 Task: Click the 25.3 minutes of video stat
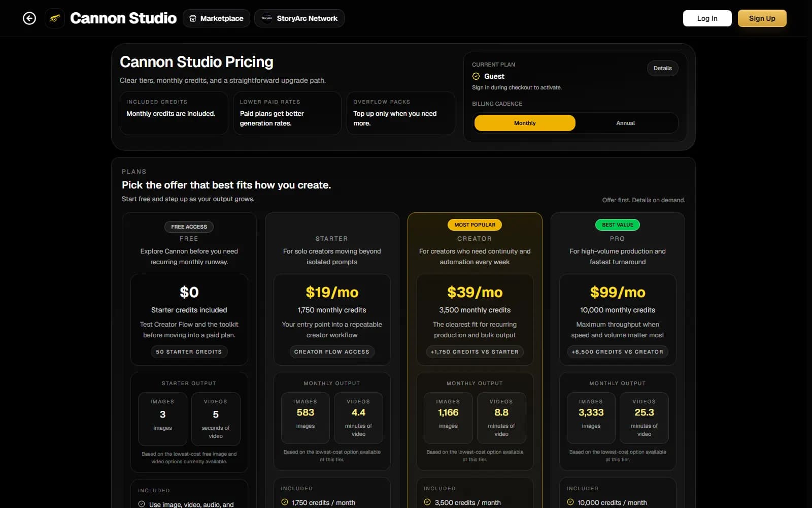644,418
